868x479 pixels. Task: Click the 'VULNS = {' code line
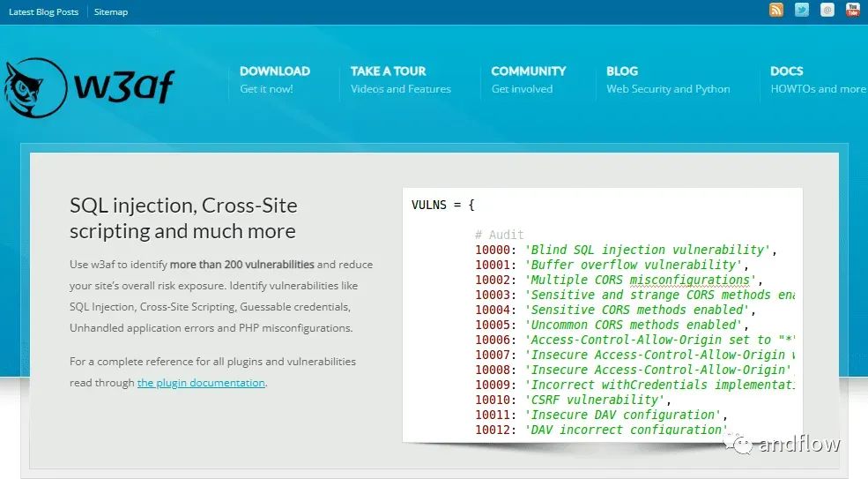coord(443,205)
